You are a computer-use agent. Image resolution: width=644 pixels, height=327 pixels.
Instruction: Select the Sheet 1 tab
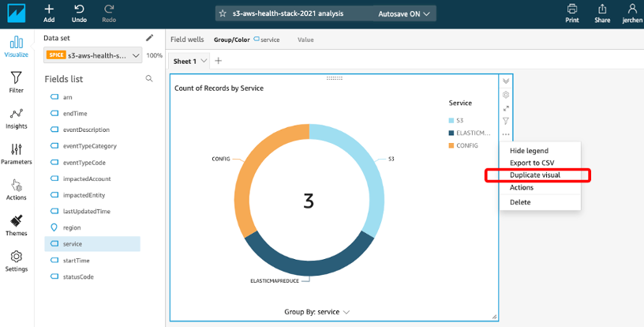(x=185, y=61)
